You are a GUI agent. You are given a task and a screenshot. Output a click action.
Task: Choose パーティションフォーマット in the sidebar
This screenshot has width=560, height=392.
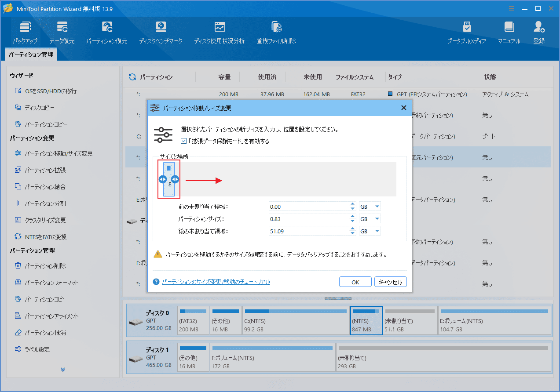point(47,283)
